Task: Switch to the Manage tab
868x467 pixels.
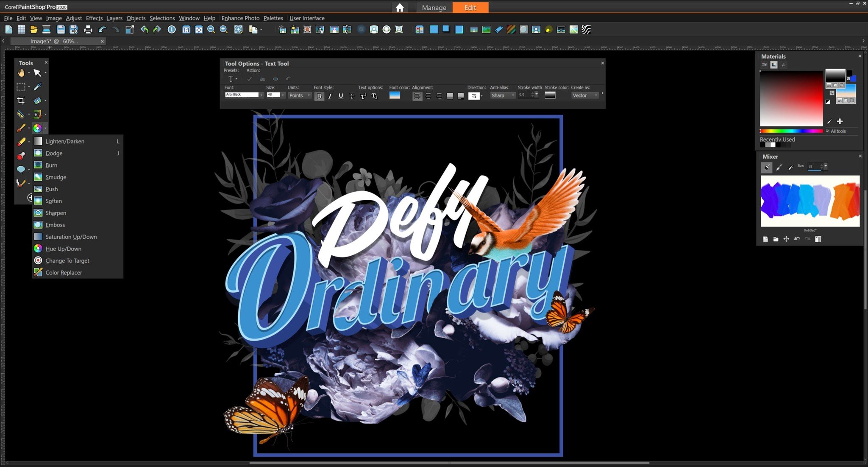Action: point(434,8)
